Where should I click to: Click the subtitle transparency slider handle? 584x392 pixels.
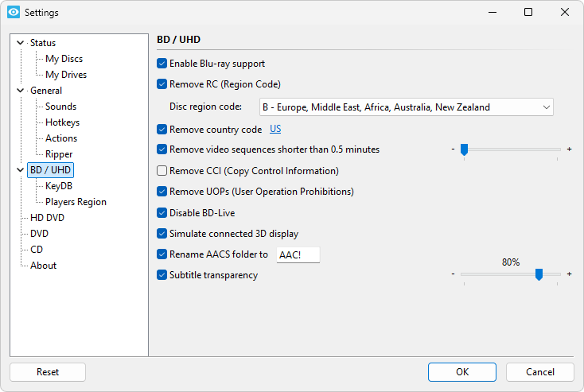point(539,274)
